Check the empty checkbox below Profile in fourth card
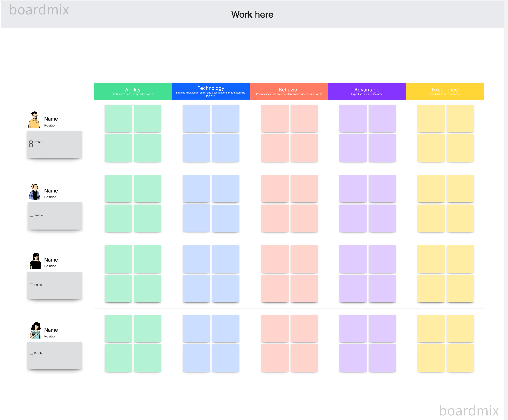 (x=31, y=357)
